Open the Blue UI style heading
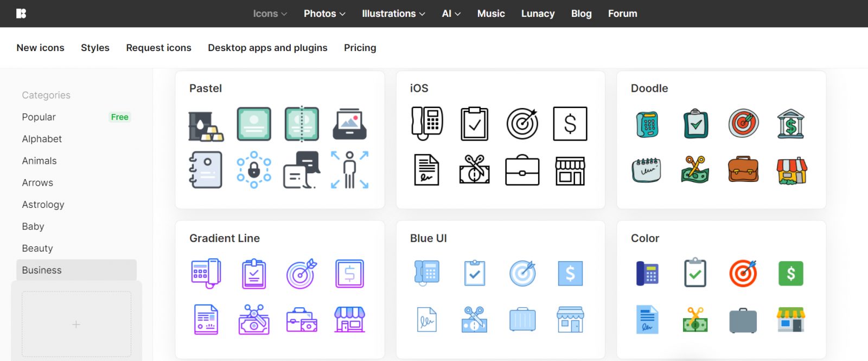Viewport: 868px width, 361px height. (x=429, y=238)
